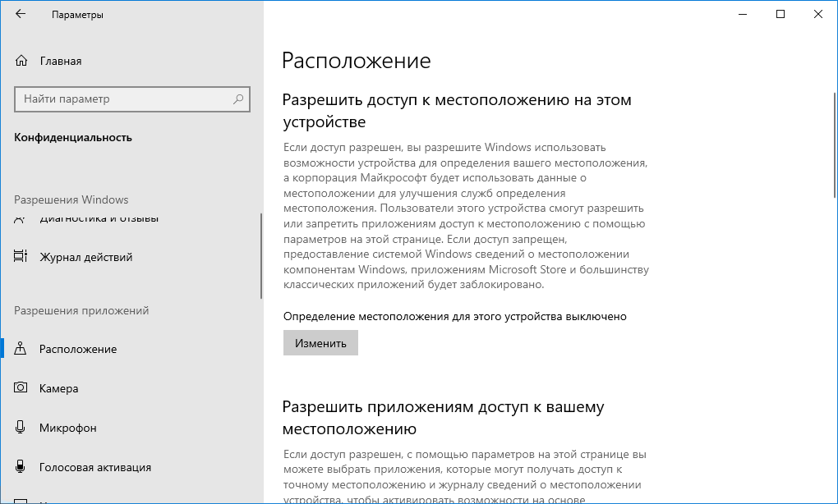Screen dimensions: 838x504
Task: Select the Камера camera icon
Action: coord(21,387)
